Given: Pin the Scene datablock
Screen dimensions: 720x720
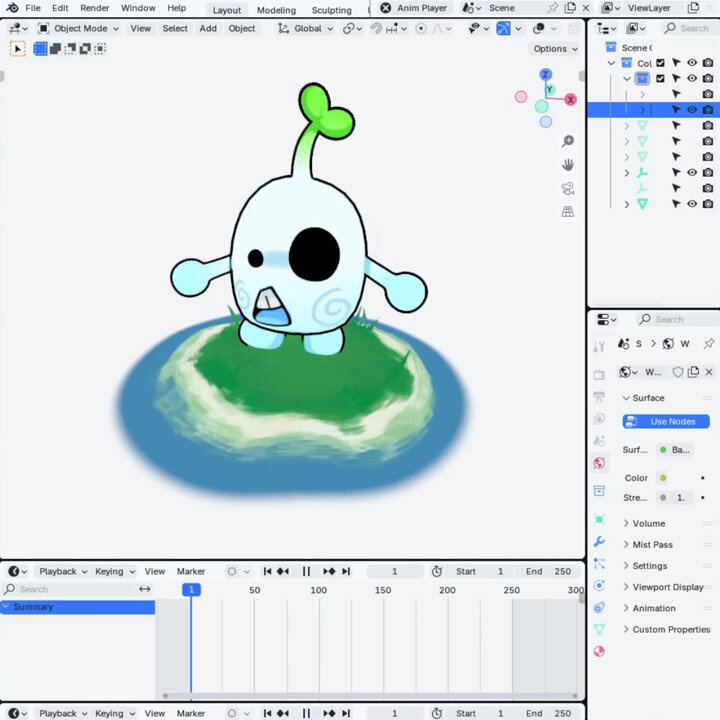Looking at the screenshot, I should click(552, 8).
